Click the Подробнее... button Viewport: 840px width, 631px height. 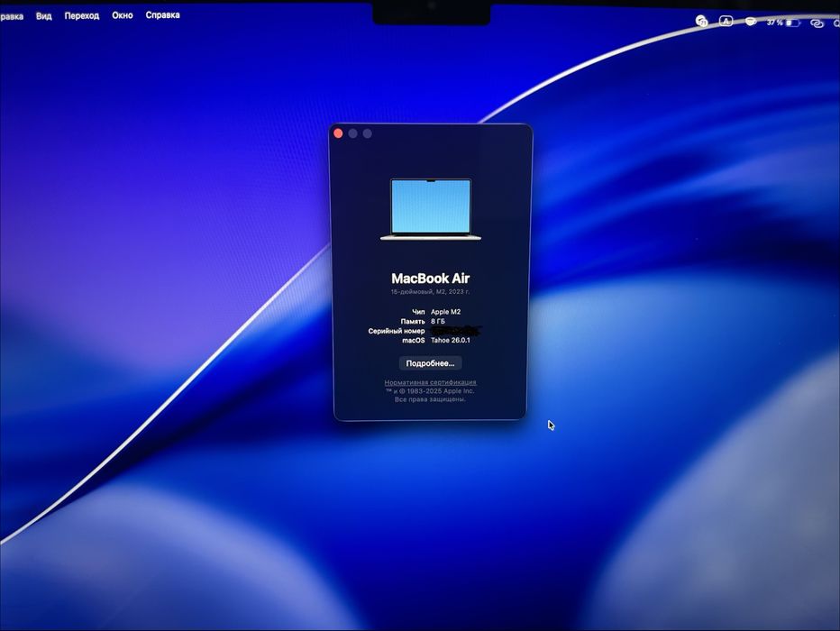pos(430,363)
